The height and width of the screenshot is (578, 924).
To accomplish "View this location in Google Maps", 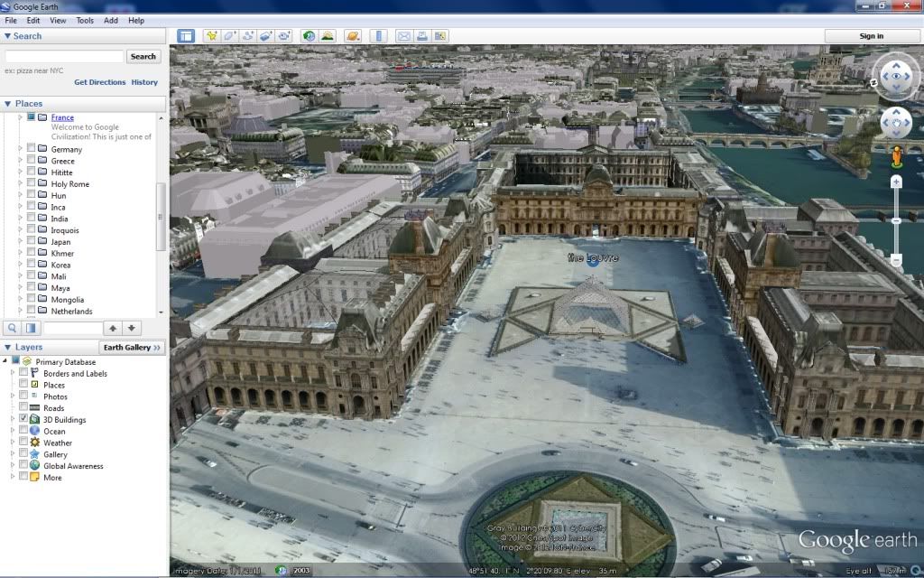I will 440,36.
